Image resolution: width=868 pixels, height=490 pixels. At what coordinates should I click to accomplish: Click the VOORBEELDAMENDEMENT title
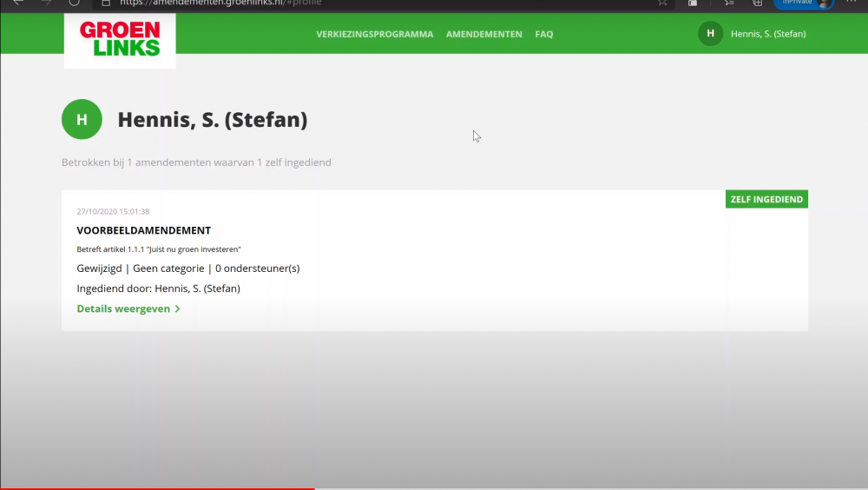pos(143,230)
